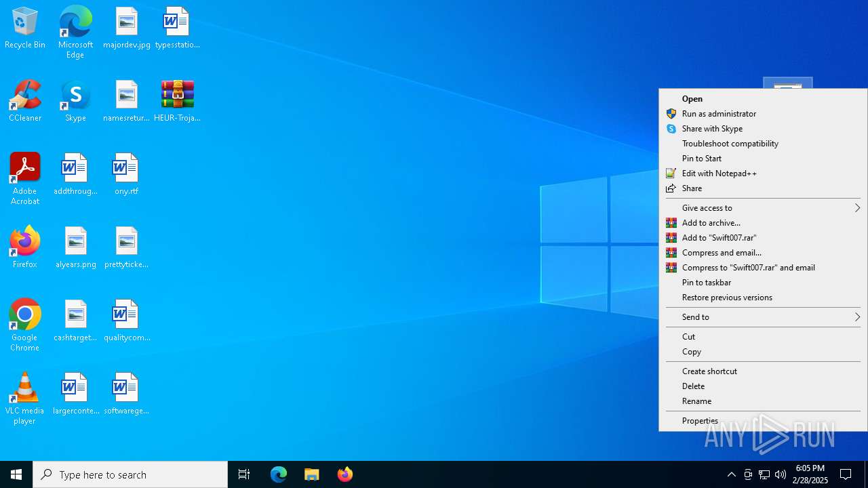Select Restore previous versions
This screenshot has height=488, width=868.
(763, 298)
